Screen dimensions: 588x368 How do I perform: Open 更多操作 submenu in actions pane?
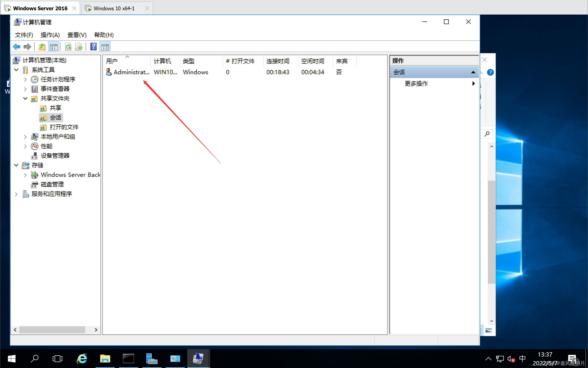434,84
